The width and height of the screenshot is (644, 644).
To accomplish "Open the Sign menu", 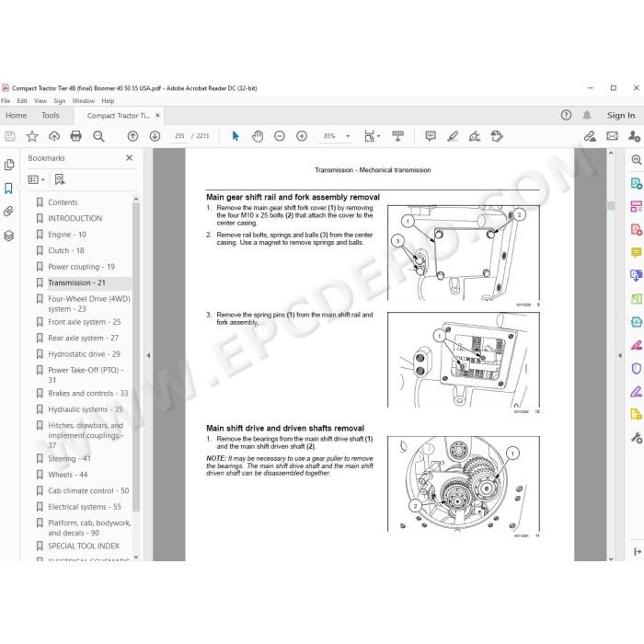I will point(59,100).
